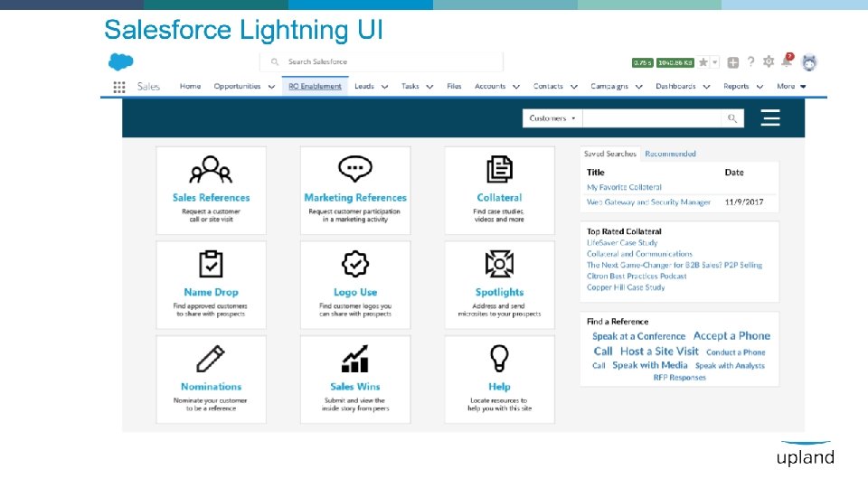Viewport: 868px width, 488px height.
Task: Open Web Gateway and Security Manager search
Action: 649,202
